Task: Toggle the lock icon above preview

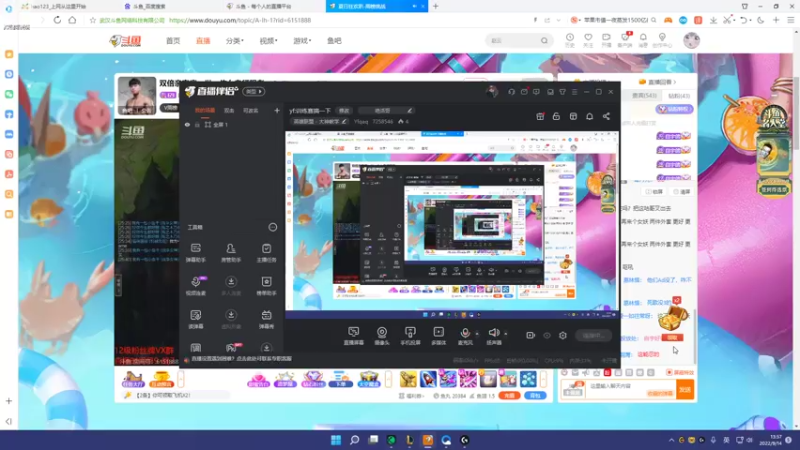Action: (x=556, y=116)
